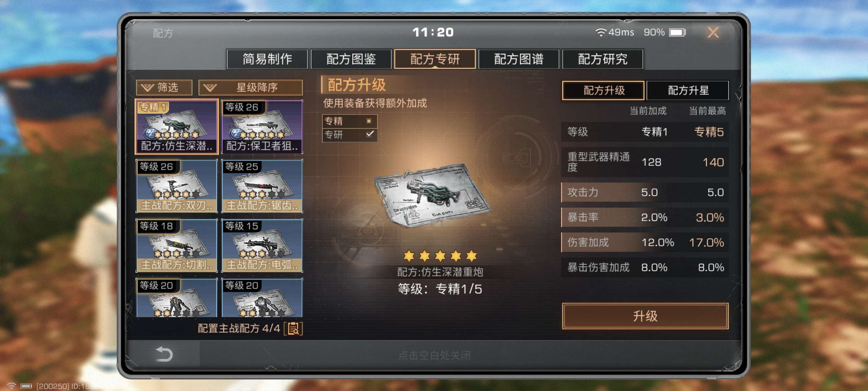Select the 切割 level 18 recipe icon
The height and width of the screenshot is (391, 868).
click(177, 245)
